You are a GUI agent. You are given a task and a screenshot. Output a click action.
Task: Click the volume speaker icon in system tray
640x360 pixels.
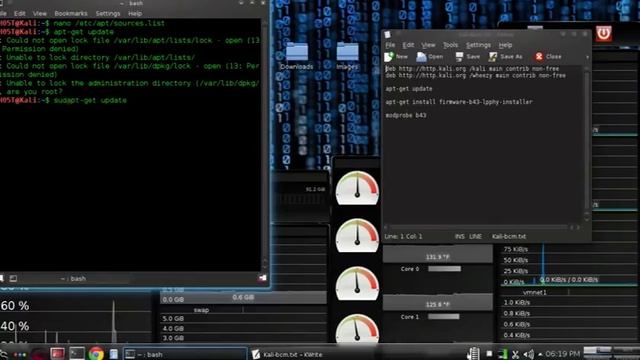click(528, 354)
